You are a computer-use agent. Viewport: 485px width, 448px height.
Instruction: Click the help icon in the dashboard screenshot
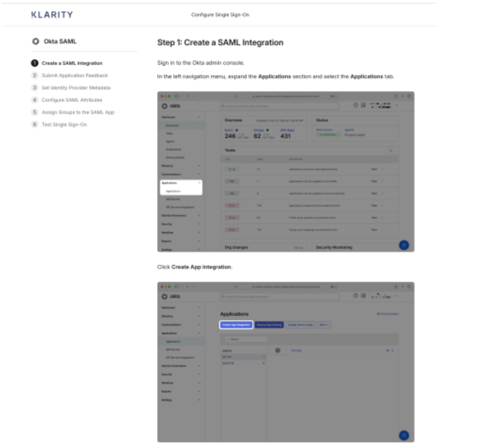pos(356,105)
